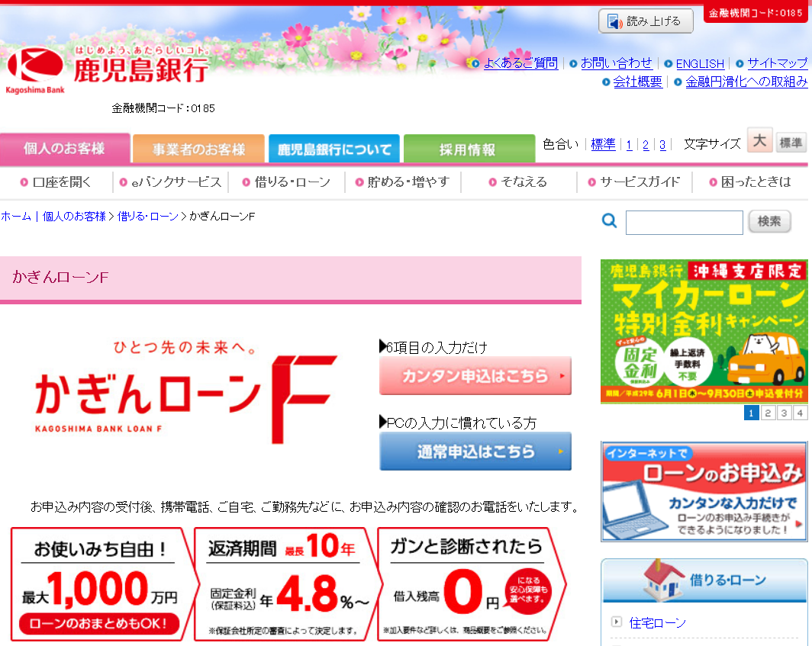Select color scheme 2
The image size is (812, 646).
[646, 145]
